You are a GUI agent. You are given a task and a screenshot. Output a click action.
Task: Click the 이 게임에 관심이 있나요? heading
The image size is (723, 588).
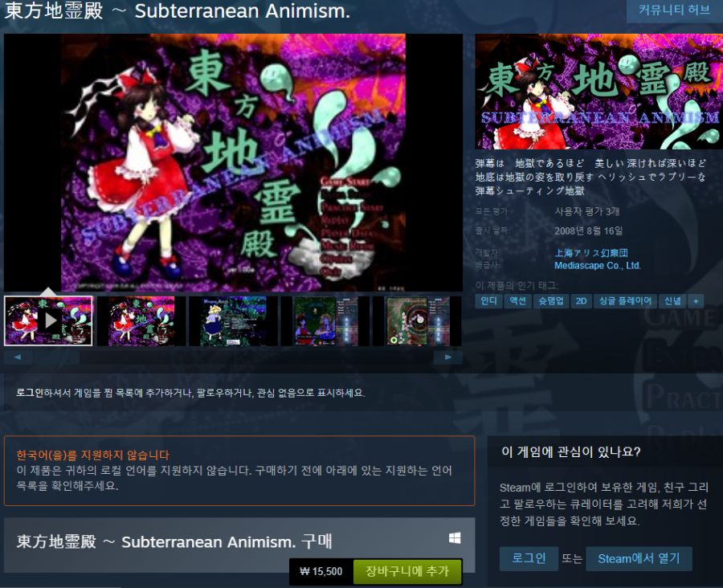[x=571, y=451]
